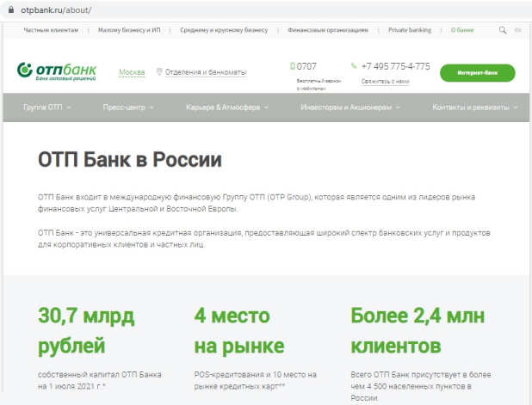Switch language to EN
This screenshot has width=532, height=405.
pos(517,30)
